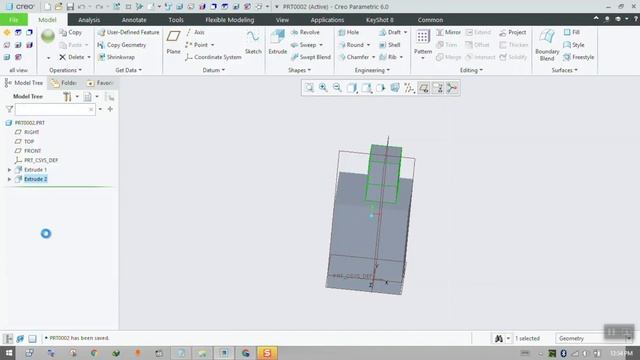The image size is (640, 360).
Task: Click in the model tree filter search field
Action: [55, 109]
